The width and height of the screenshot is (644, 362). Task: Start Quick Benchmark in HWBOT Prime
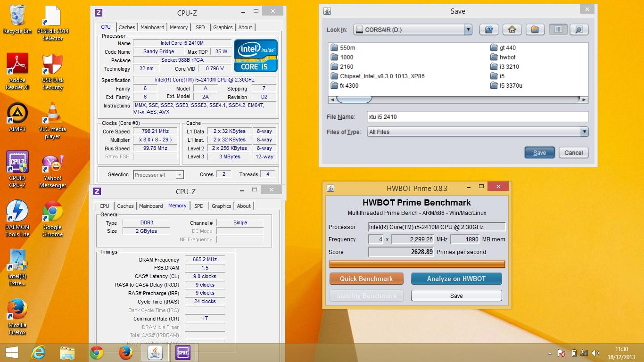click(366, 279)
